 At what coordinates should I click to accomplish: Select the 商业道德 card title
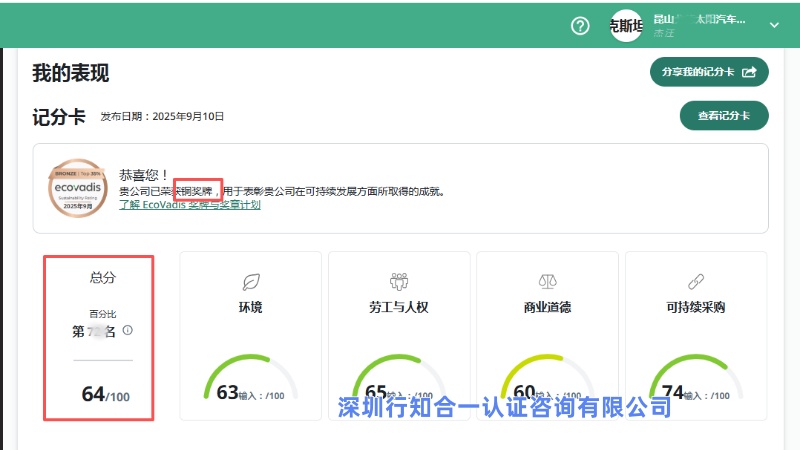coord(547,307)
